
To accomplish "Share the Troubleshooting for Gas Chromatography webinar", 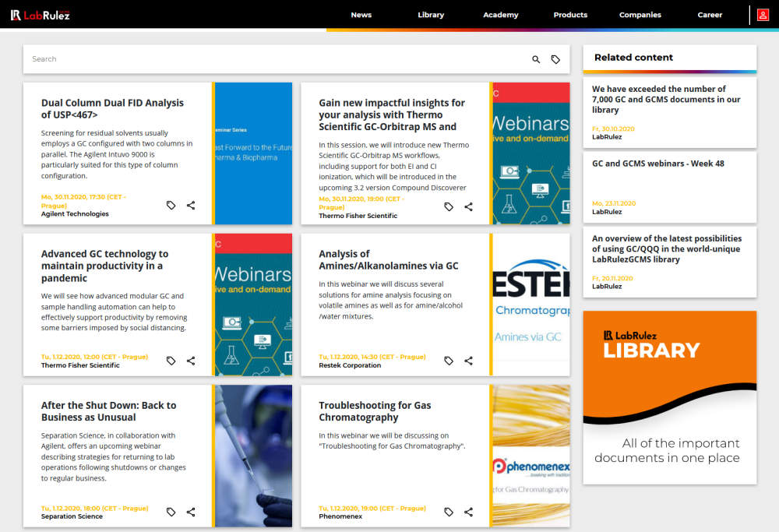I will (468, 512).
